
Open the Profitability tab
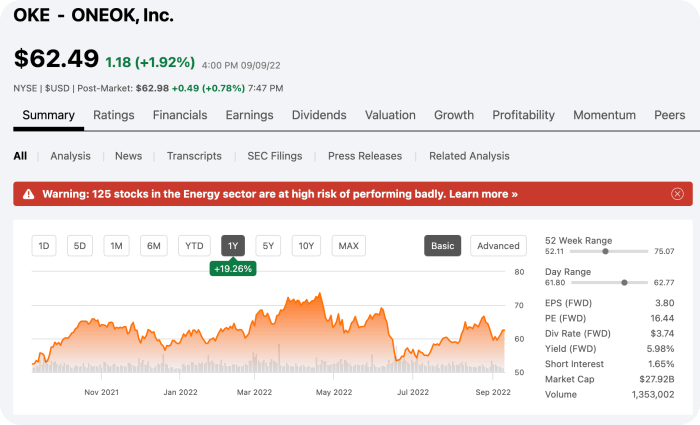[524, 115]
